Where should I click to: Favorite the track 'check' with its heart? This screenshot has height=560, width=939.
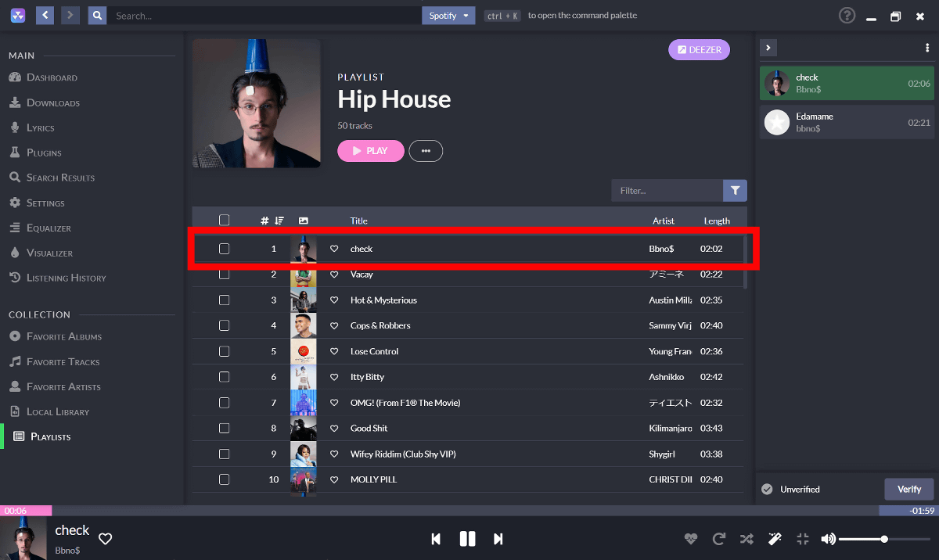click(x=334, y=249)
